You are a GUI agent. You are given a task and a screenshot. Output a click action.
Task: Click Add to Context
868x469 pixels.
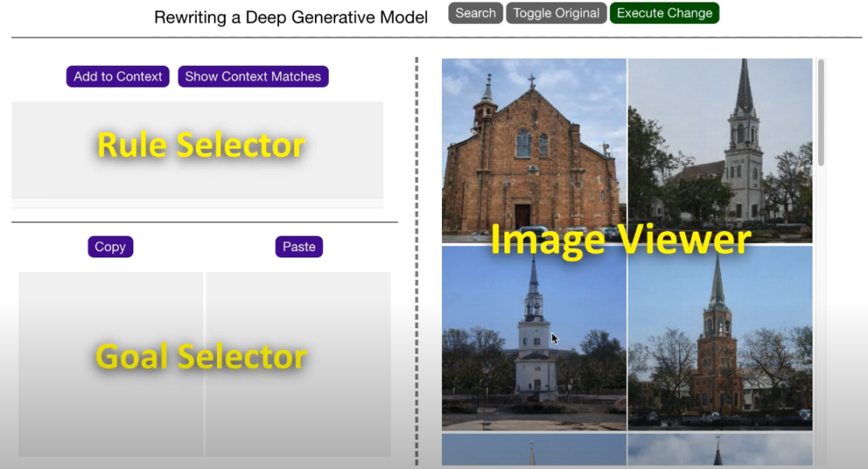[x=118, y=76]
